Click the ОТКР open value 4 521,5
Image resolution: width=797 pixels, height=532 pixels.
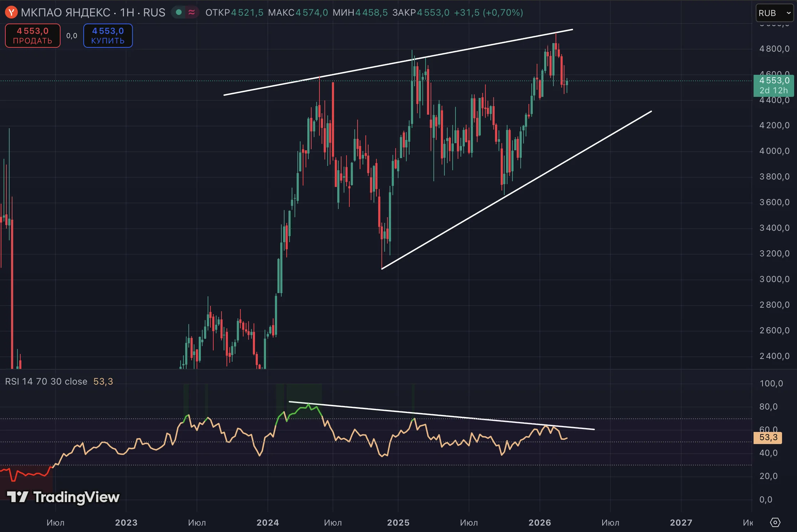point(247,12)
